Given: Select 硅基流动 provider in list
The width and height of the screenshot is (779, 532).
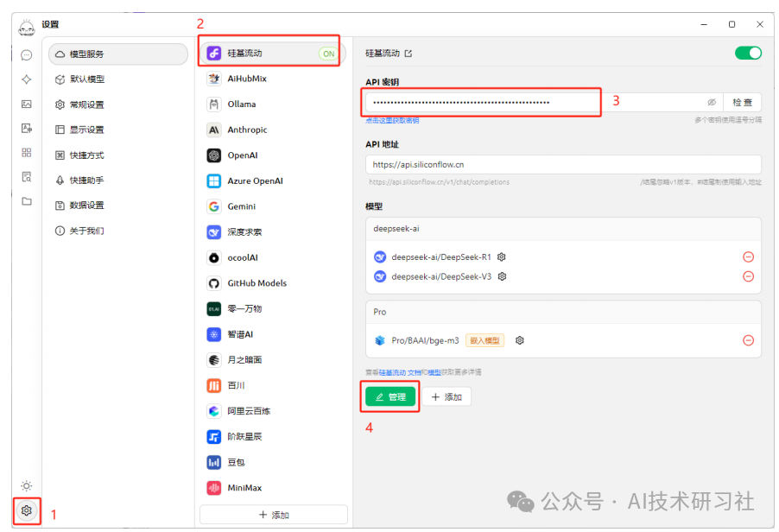Looking at the screenshot, I should pyautogui.click(x=272, y=54).
